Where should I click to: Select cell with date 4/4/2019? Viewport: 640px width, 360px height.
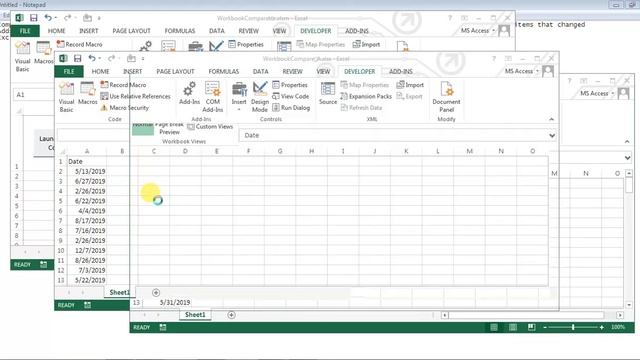(x=87, y=211)
